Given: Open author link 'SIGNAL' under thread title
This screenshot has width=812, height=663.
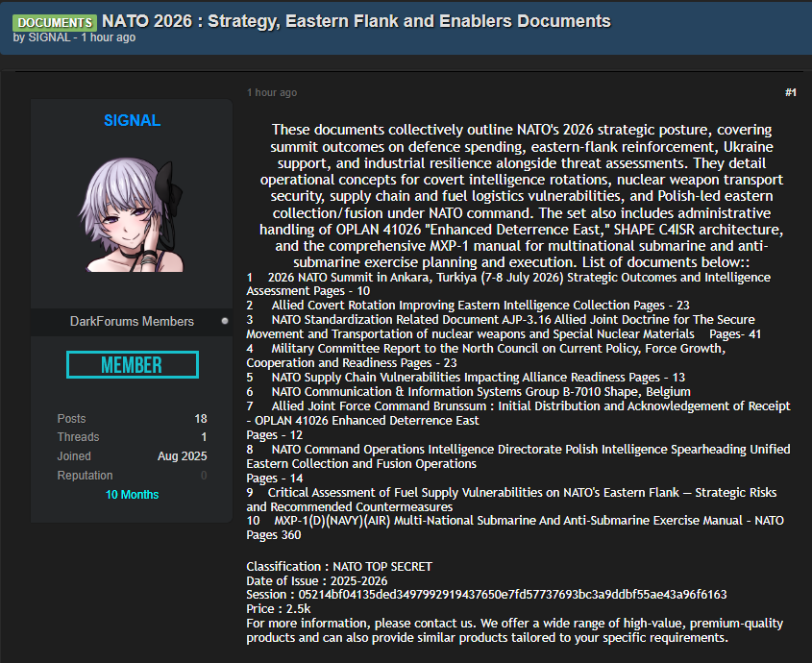Looking at the screenshot, I should pos(49,37).
